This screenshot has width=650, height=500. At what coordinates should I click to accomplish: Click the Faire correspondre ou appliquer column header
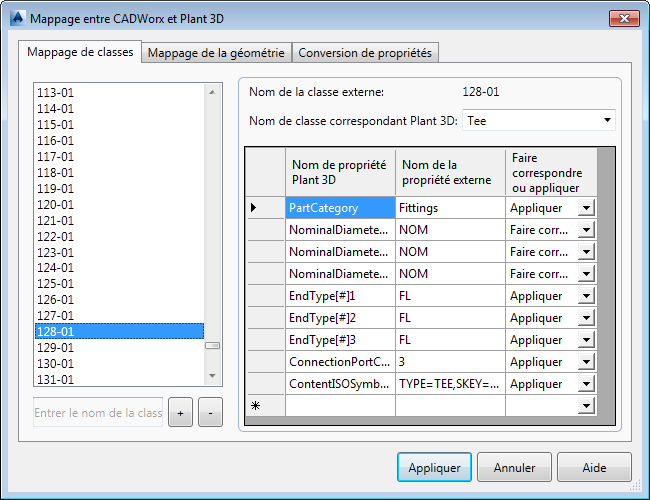[551, 172]
